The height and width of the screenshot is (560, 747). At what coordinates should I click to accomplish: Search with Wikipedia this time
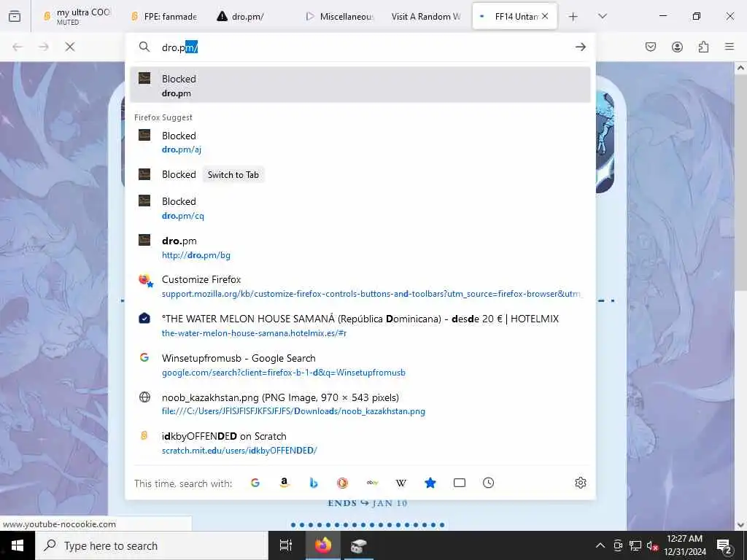(x=401, y=483)
